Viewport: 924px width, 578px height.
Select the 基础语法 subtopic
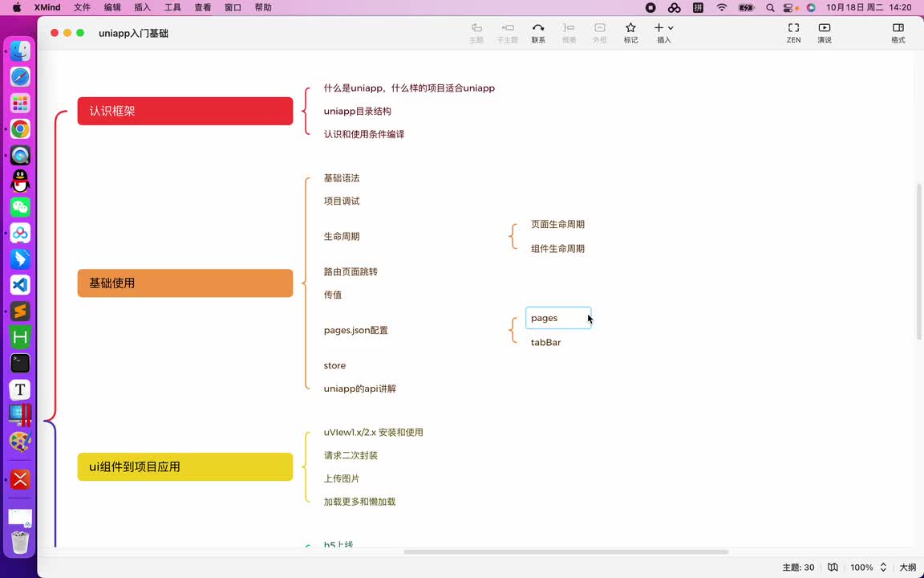click(x=342, y=178)
